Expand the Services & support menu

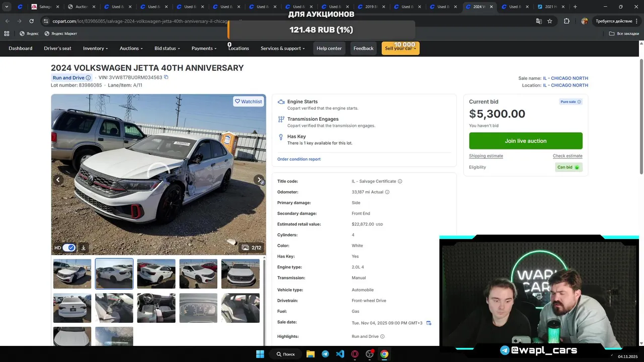(283, 48)
